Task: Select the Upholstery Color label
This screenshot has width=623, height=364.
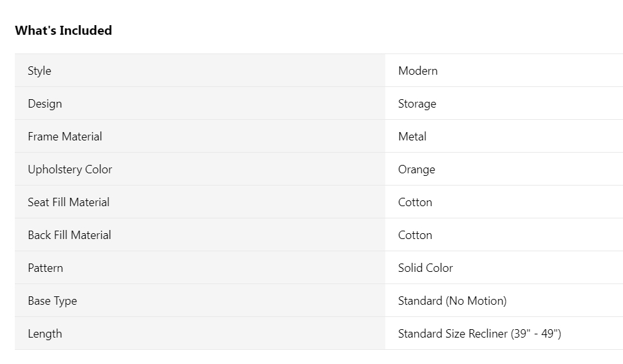Action: (70, 169)
